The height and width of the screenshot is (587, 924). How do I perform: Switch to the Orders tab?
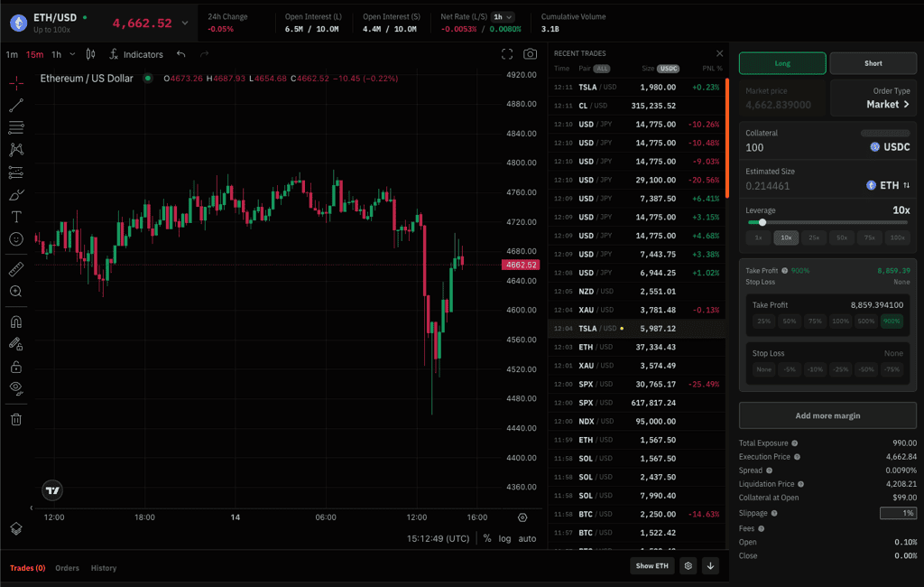tap(67, 568)
